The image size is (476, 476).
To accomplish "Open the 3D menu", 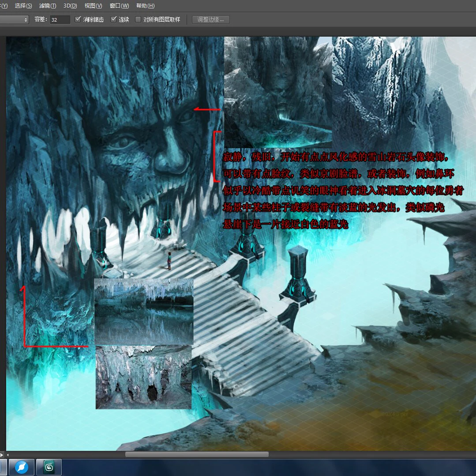I will coord(70,5).
